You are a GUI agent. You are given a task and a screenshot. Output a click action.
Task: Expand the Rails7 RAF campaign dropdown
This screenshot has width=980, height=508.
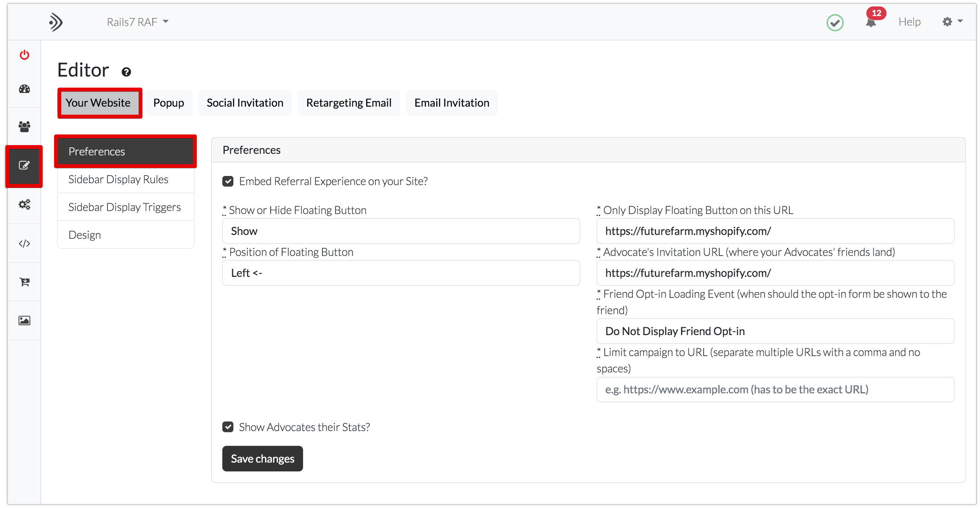click(137, 22)
